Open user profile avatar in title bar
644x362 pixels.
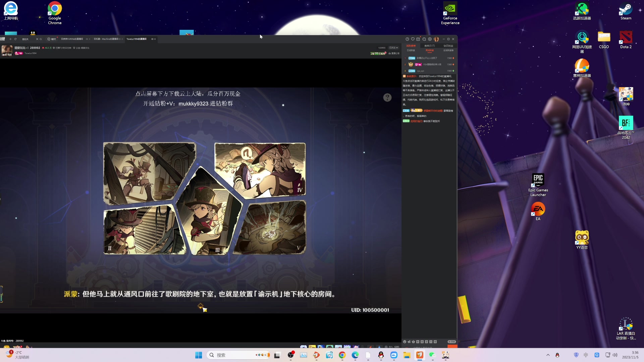click(436, 39)
